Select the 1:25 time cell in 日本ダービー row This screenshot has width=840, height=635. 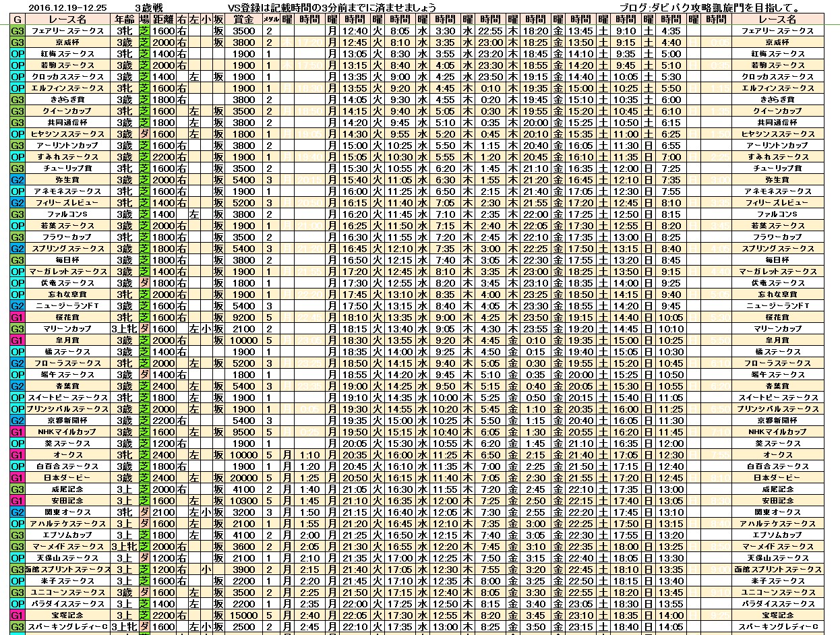309,478
